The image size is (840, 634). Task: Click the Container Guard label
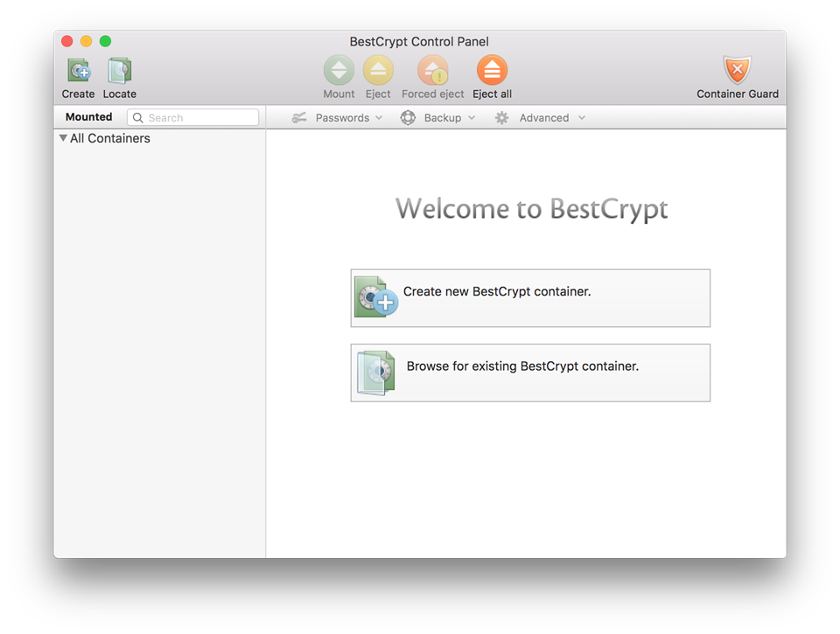pos(737,94)
